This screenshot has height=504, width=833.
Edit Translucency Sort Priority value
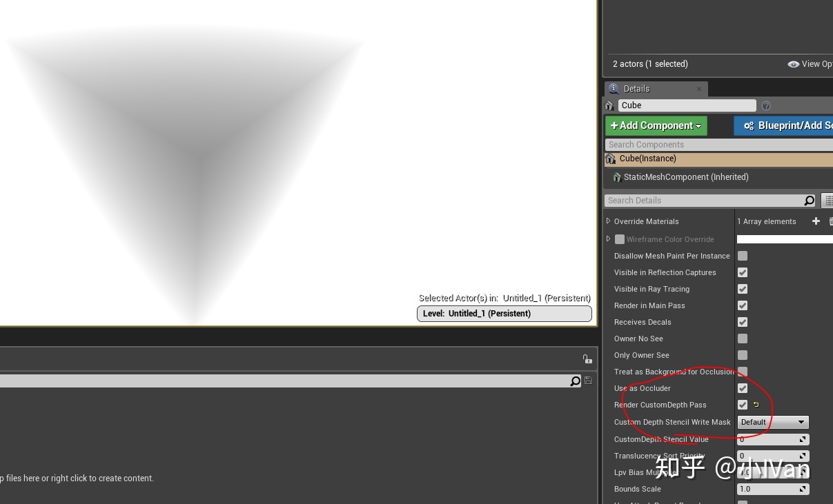pos(773,456)
